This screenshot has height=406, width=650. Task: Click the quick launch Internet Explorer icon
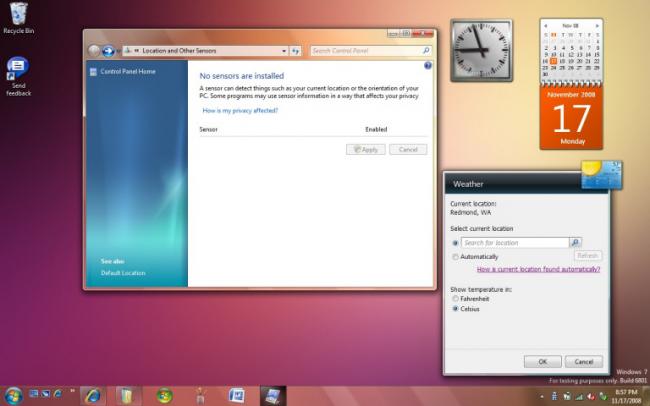58,393
